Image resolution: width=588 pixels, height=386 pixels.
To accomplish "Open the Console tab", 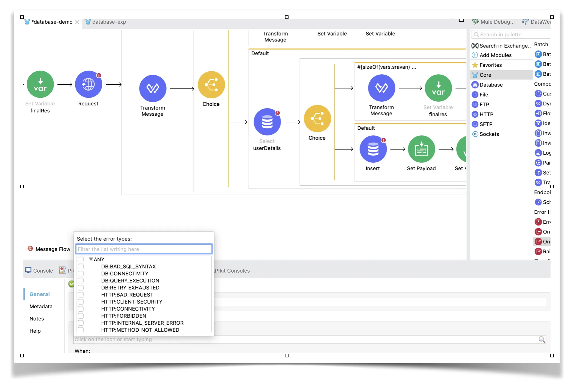I will point(39,271).
